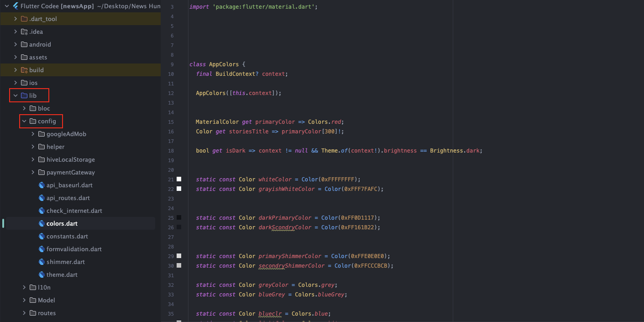Image resolution: width=644 pixels, height=322 pixels.
Task: Select the routes folder
Action: 47,313
